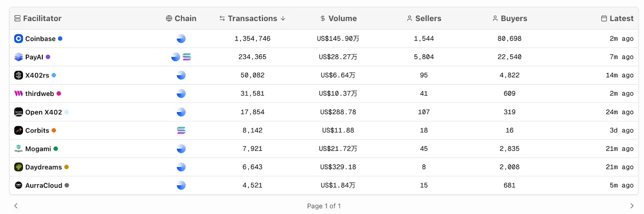Go to the next page arrow
The height and width of the screenshot is (214, 644).
pos(632,206)
